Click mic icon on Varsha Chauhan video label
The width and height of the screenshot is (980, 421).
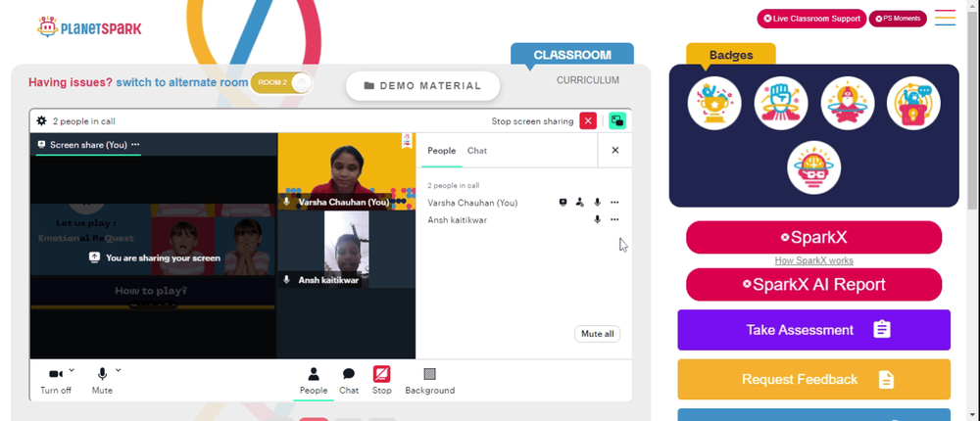click(x=286, y=202)
